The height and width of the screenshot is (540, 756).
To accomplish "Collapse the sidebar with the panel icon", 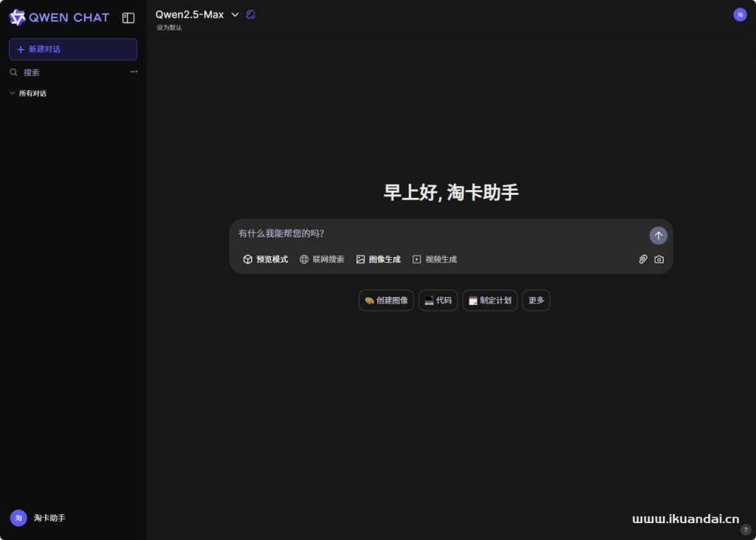I will click(x=128, y=18).
